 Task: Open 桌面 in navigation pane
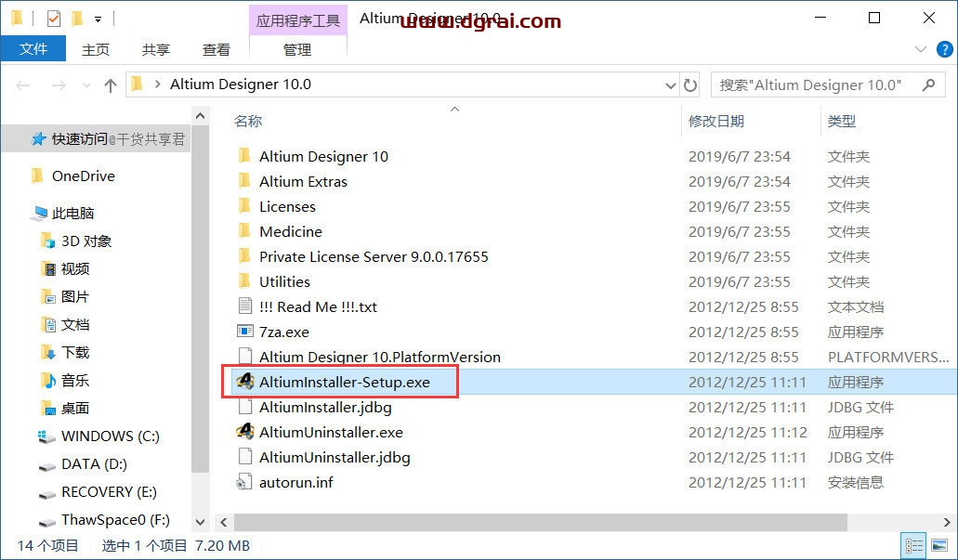click(x=75, y=408)
